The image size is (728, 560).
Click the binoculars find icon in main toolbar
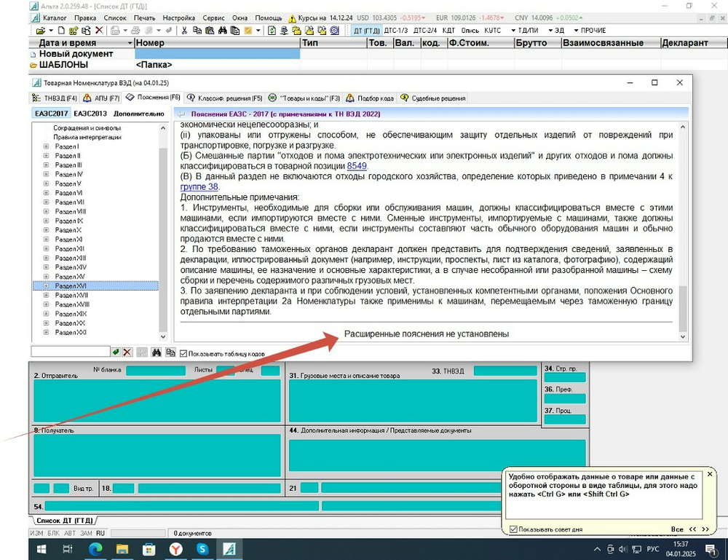(x=222, y=31)
